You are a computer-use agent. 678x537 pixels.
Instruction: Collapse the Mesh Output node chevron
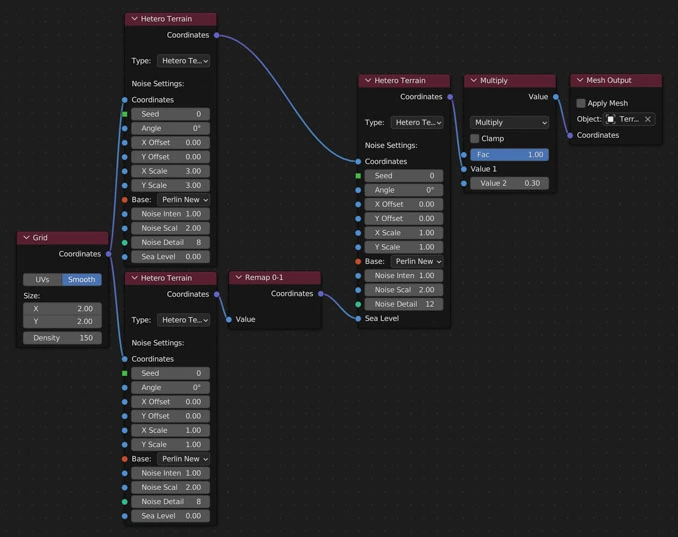click(x=580, y=80)
